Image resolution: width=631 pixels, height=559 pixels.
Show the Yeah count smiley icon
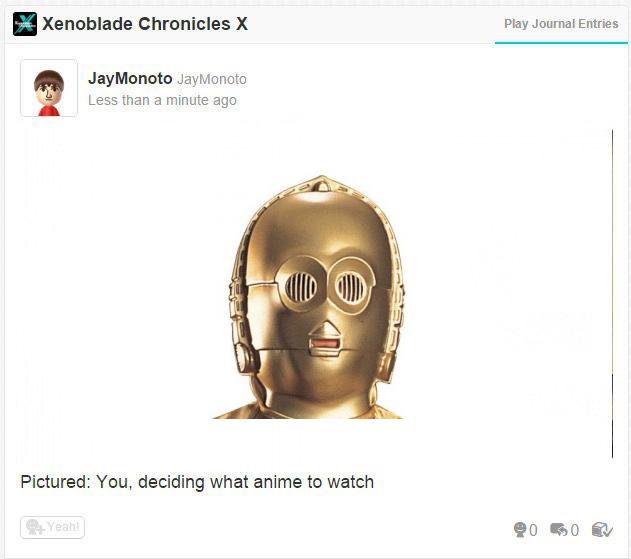[520, 529]
